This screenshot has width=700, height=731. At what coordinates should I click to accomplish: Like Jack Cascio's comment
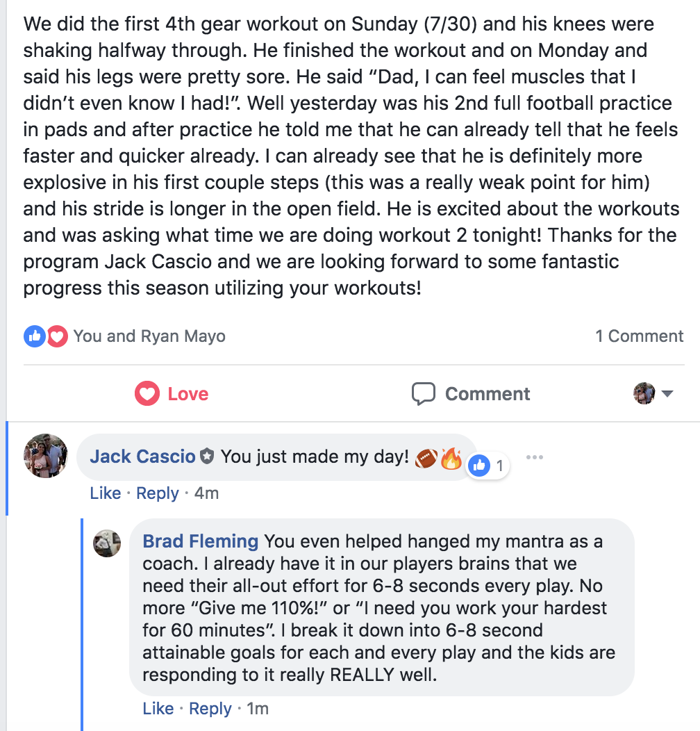tap(106, 493)
